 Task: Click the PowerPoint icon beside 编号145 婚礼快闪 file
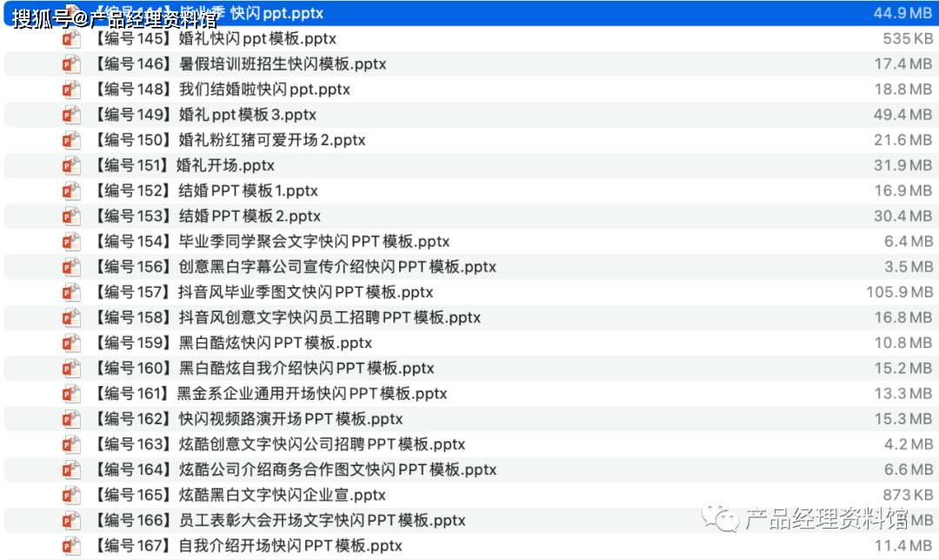pos(70,38)
